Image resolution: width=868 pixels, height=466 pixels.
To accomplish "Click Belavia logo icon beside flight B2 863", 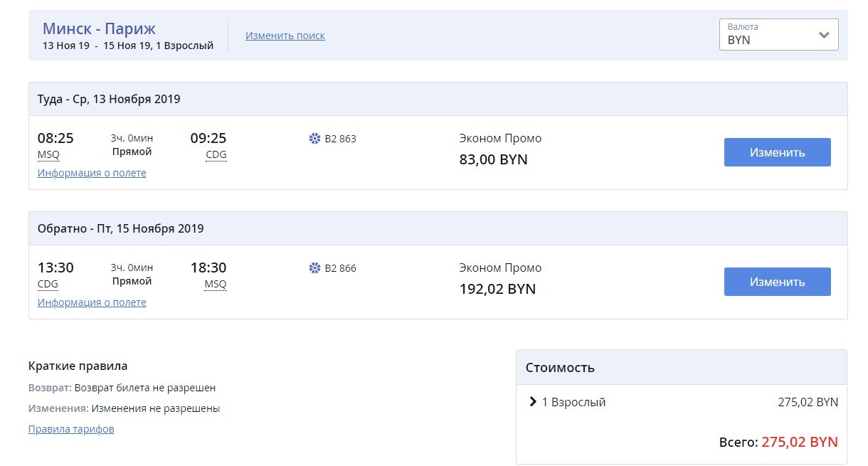I will coord(314,139).
